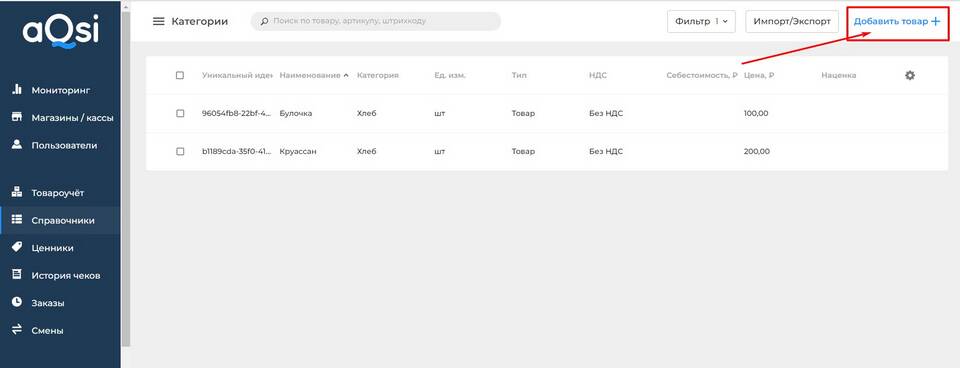Screen dimensions: 960x368
Task: Click the price 100,00
Action: point(756,113)
